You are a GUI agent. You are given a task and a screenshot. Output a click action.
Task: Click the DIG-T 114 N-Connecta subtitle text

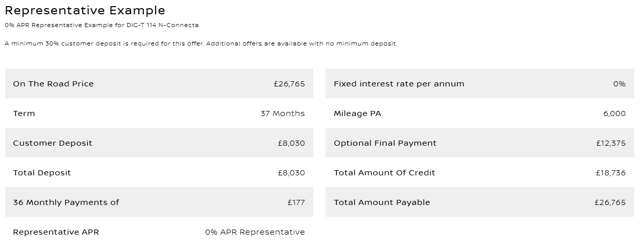[x=102, y=25]
